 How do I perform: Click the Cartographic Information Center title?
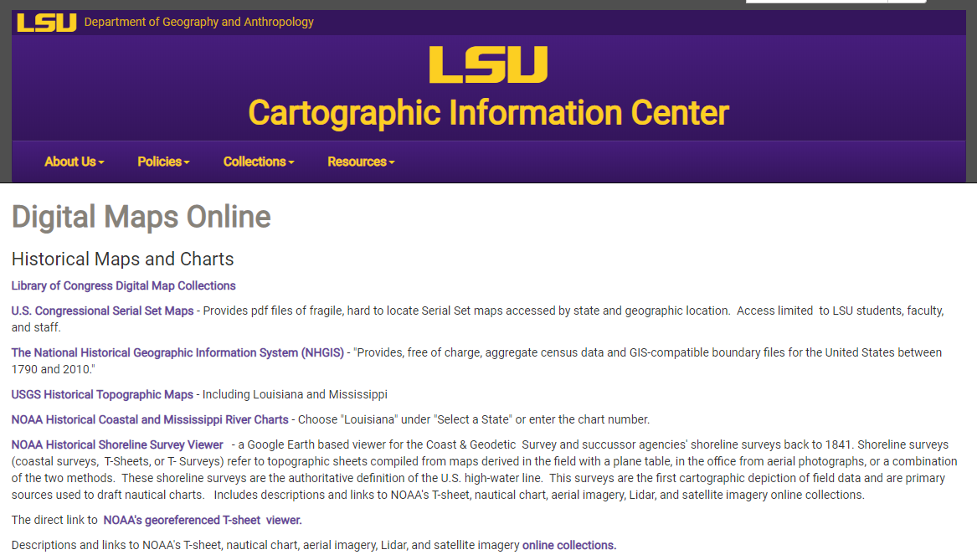[x=489, y=113]
